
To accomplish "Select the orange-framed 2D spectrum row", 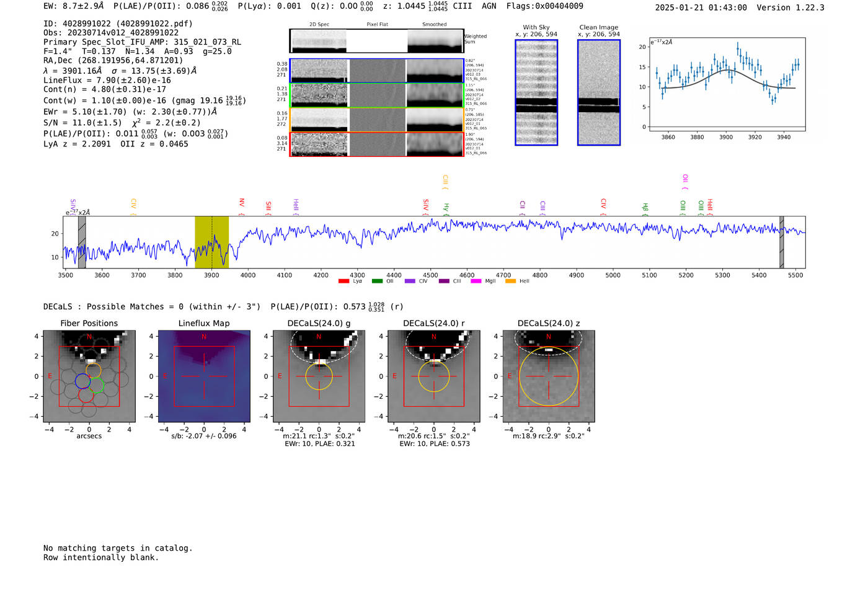I will pyautogui.click(x=377, y=120).
